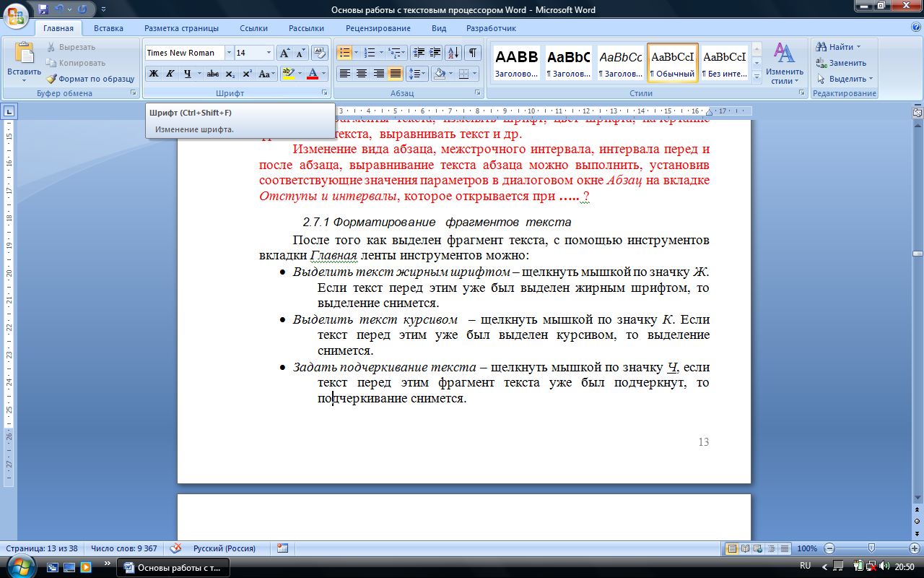Click the borders grid icon
This screenshot has height=578, width=924.
tap(464, 74)
